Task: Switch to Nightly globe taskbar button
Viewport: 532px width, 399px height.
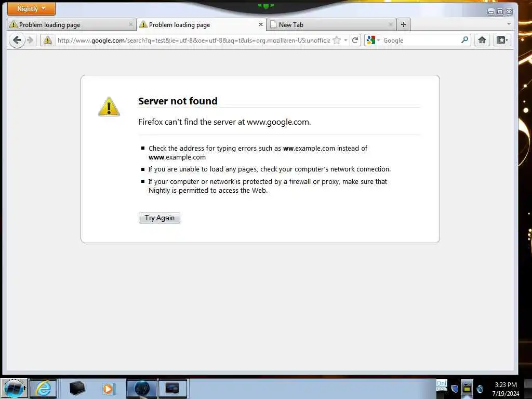Action: (x=142, y=389)
